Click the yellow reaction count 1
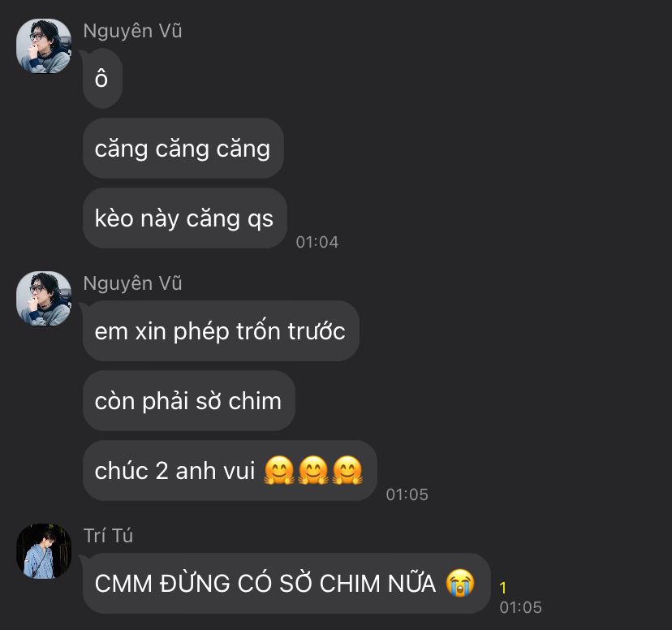This screenshot has height=630, width=672. pos(503,588)
